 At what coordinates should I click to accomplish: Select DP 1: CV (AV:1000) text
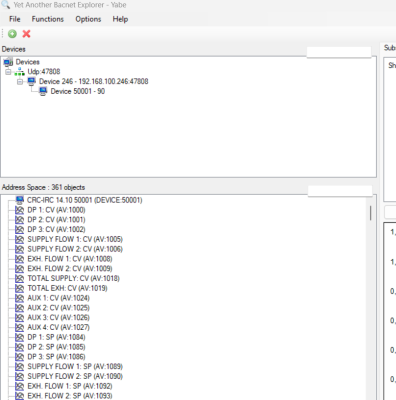point(56,210)
